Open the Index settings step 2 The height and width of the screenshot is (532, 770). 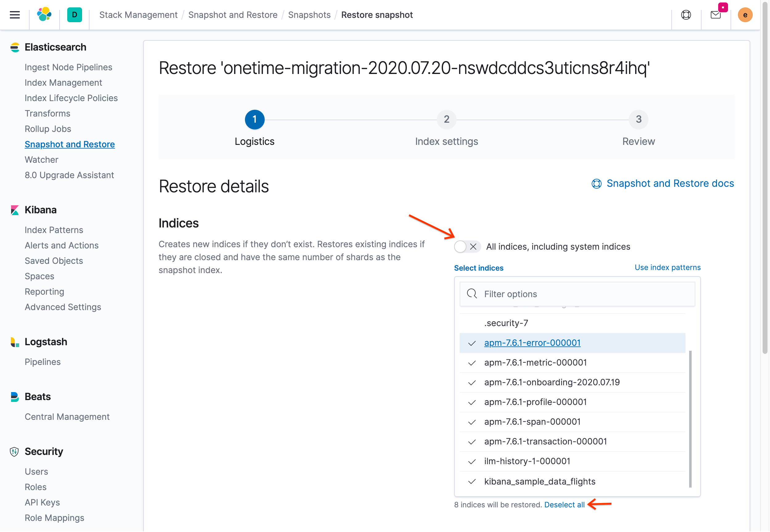coord(446,120)
